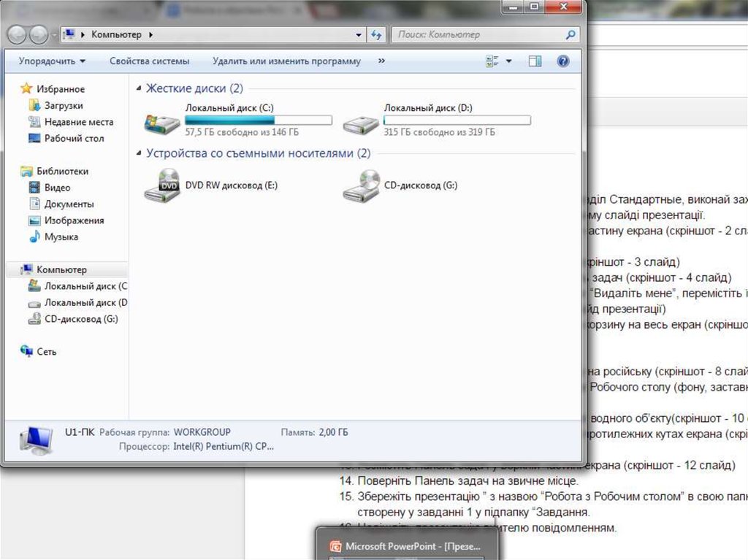This screenshot has height=560, width=748.
Task: Click Удалить или изменить программу button
Action: click(286, 61)
